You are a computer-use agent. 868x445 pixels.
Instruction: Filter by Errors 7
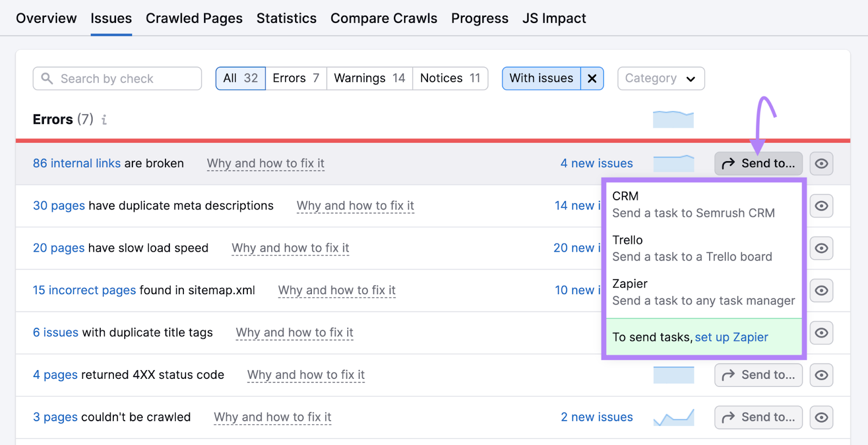tap(296, 78)
